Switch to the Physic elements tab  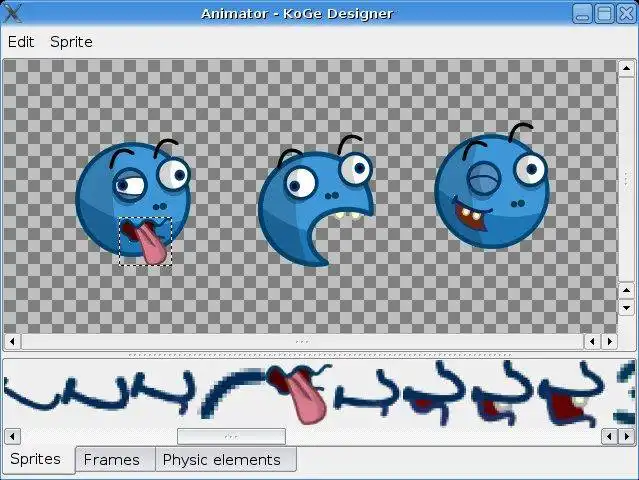pos(222,460)
